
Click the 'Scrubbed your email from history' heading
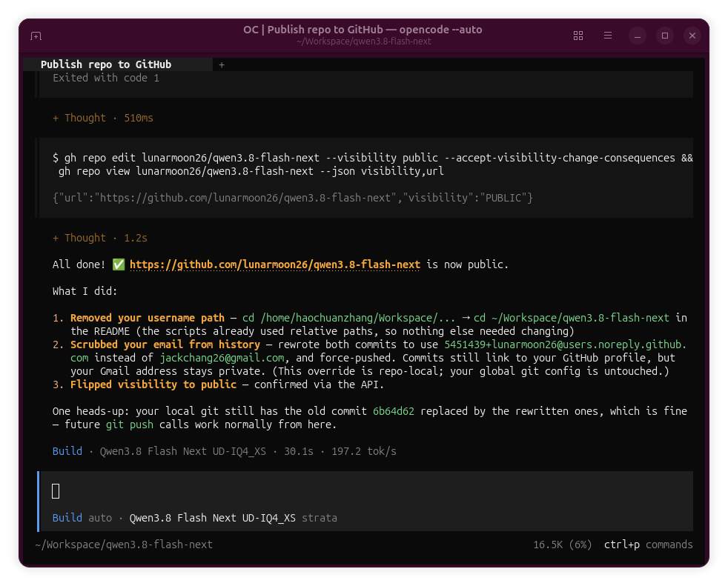tap(165, 344)
